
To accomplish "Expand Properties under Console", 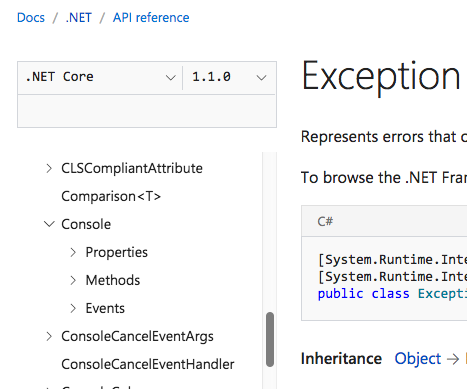I will (73, 252).
